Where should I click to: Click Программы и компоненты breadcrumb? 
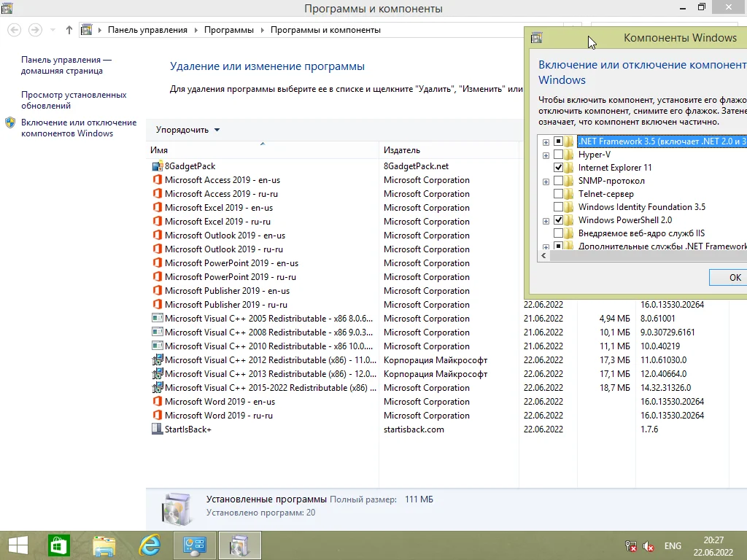pyautogui.click(x=326, y=30)
